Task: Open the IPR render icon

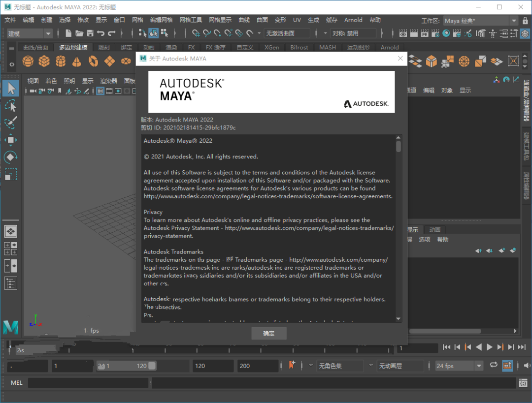Action: coord(425,33)
